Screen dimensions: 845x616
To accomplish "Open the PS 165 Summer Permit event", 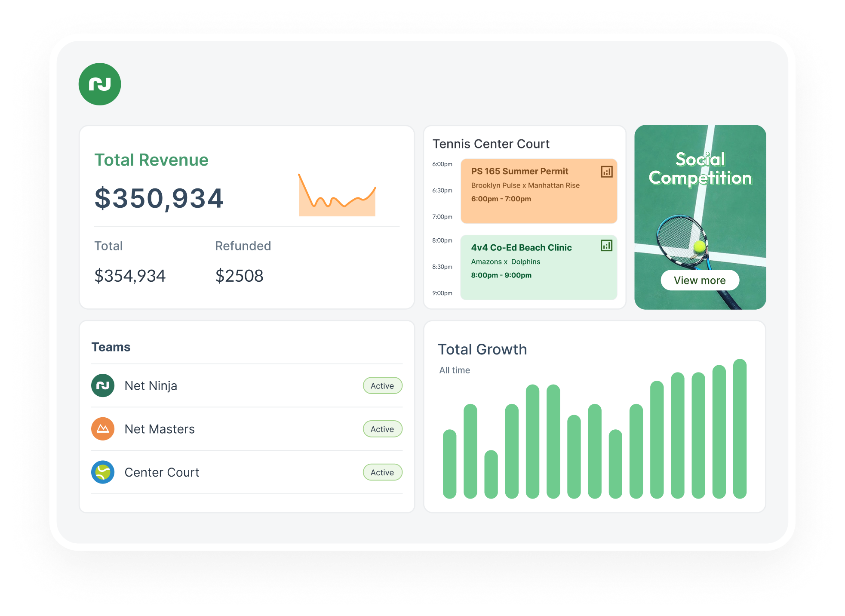I will (519, 172).
